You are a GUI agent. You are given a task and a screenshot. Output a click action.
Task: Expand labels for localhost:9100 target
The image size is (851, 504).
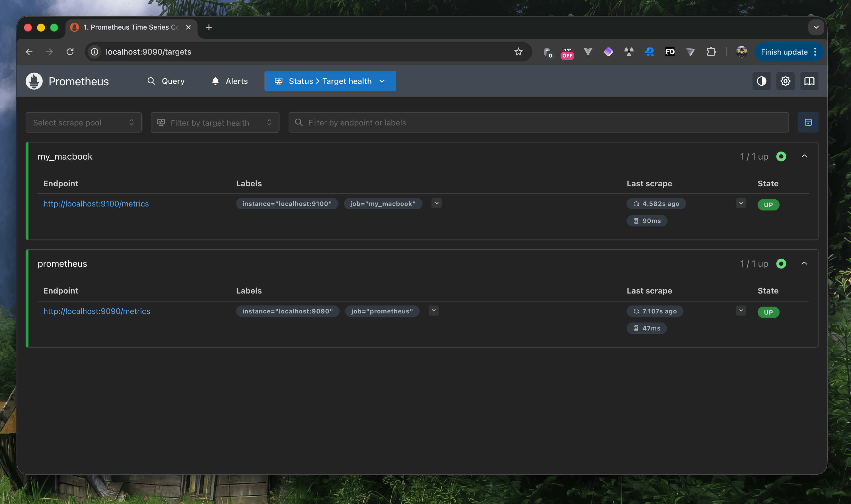[x=436, y=203]
